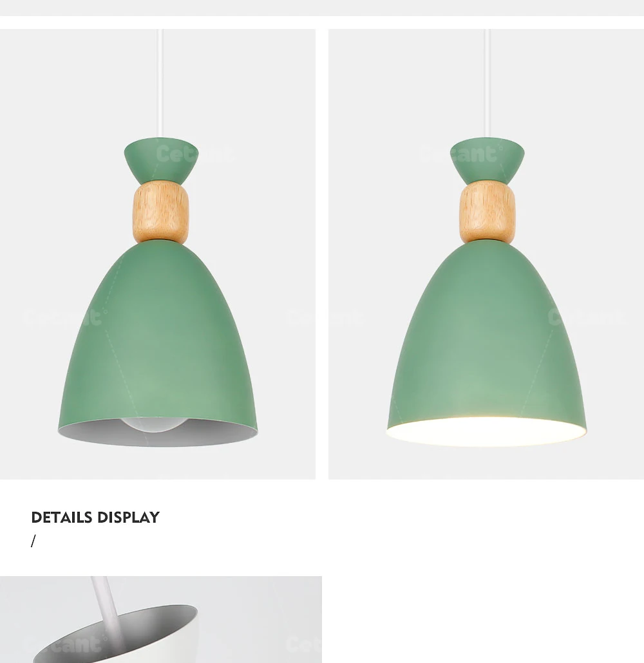Click the slash mark under DETAILS DISPLAY
The height and width of the screenshot is (663, 644).
click(x=33, y=541)
